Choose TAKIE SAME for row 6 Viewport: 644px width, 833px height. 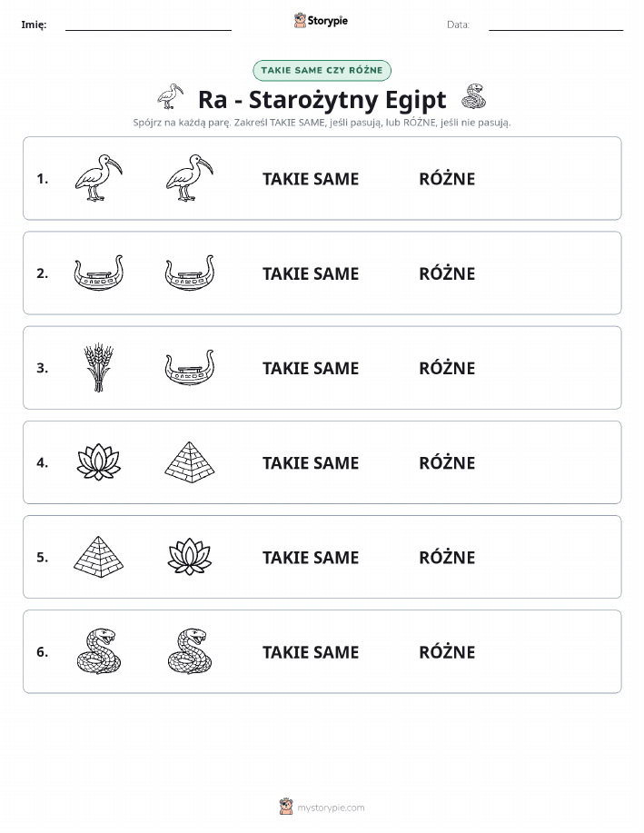point(311,652)
